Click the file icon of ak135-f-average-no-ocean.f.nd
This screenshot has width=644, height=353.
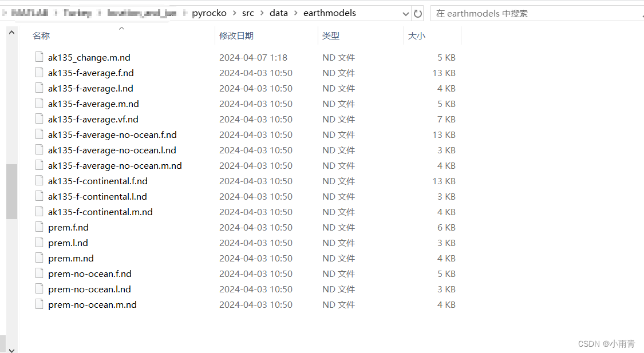click(39, 134)
